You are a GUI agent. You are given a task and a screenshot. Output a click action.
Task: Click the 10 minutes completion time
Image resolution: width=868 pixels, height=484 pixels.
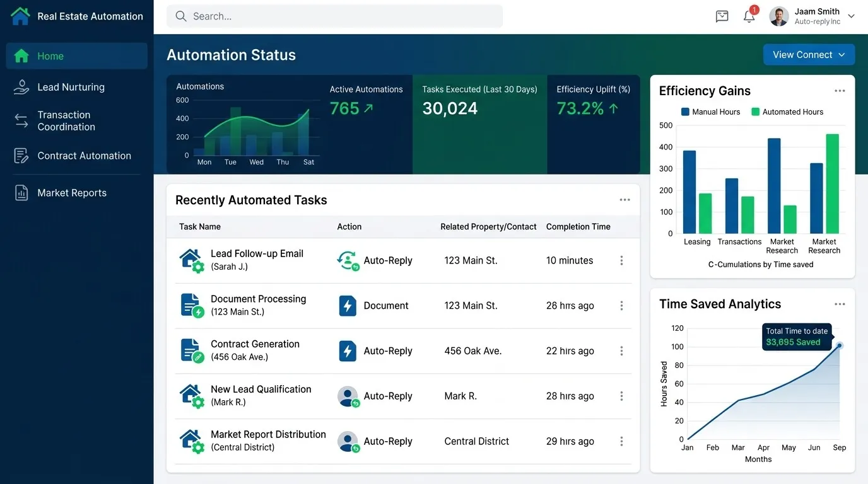click(570, 260)
